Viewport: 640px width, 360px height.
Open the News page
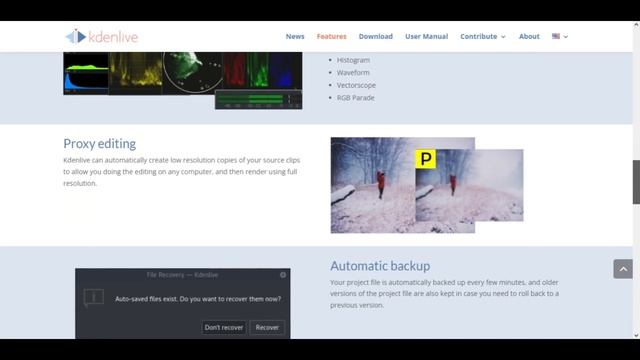[295, 36]
